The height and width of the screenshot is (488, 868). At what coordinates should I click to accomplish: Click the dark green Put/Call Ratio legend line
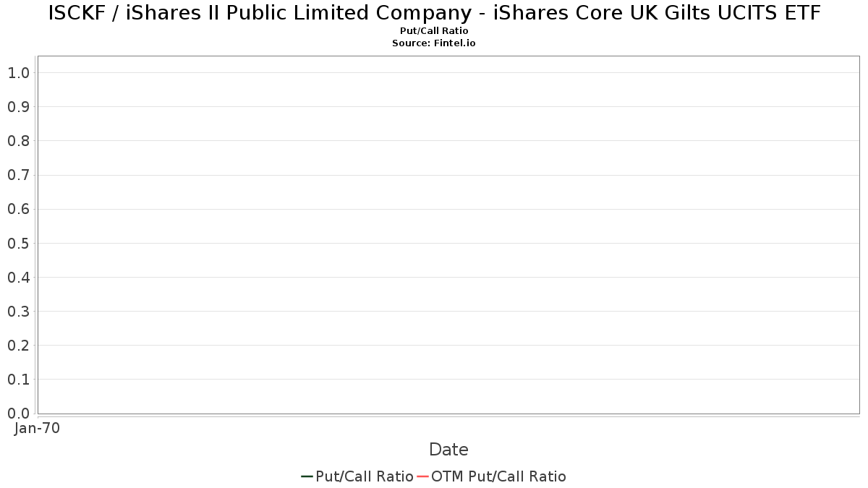[x=307, y=476]
